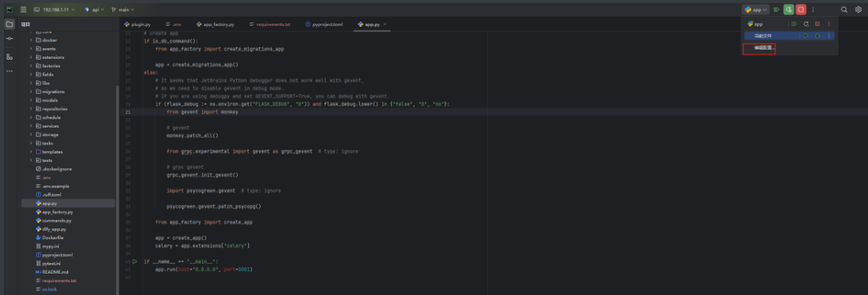
Task: Click the red Stop button in toolbar
Action: 801,9
